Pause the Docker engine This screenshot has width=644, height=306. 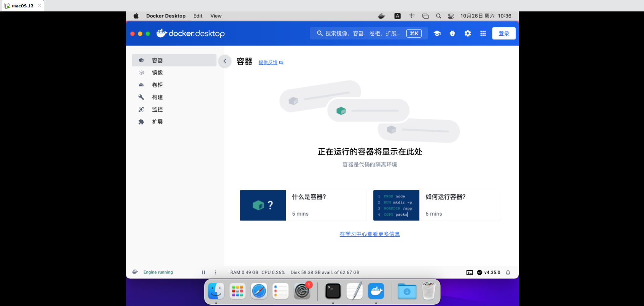coord(203,272)
